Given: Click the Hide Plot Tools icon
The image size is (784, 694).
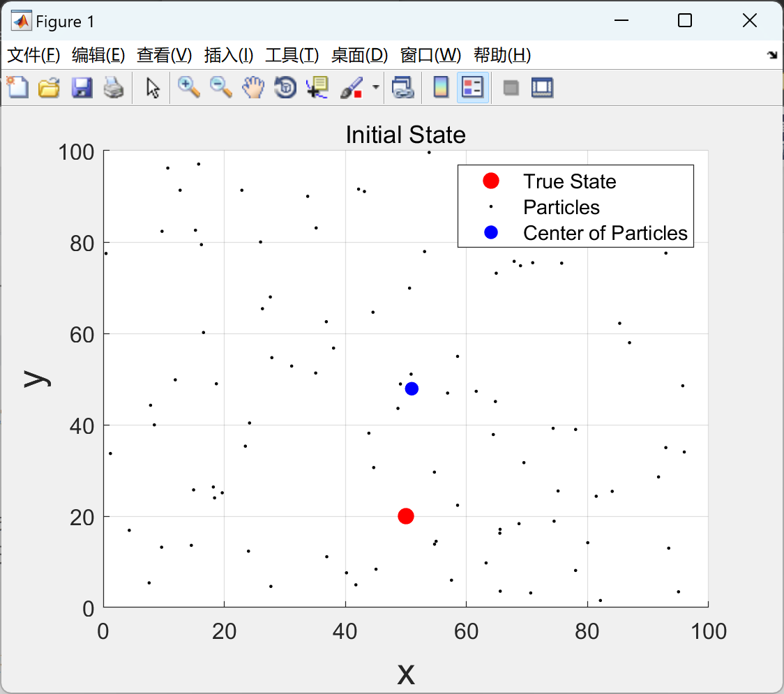Looking at the screenshot, I should [x=511, y=88].
